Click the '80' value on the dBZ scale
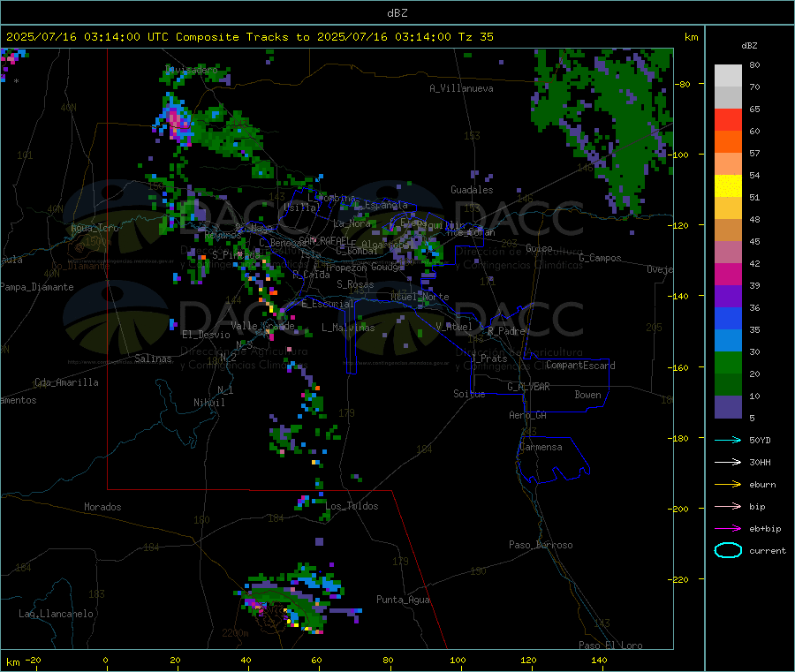The image size is (795, 672). (x=754, y=64)
